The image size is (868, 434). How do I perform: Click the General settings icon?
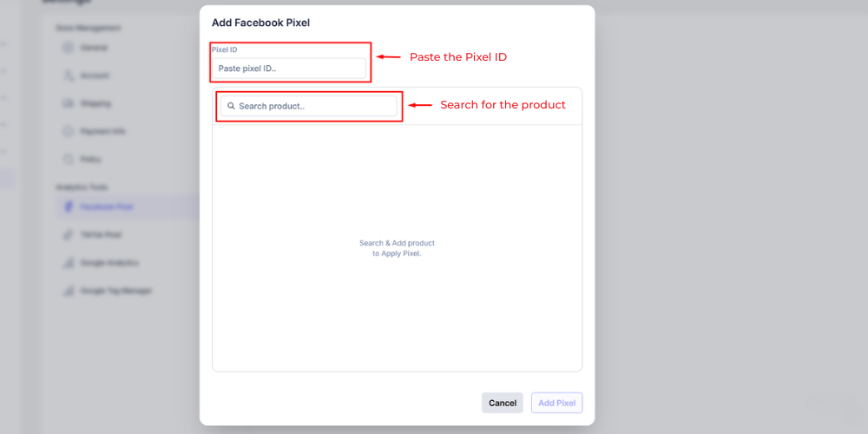point(68,48)
